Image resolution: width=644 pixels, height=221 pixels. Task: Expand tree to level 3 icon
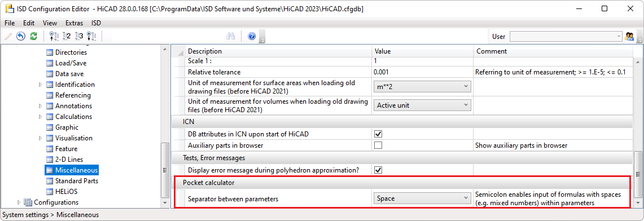[79, 37]
